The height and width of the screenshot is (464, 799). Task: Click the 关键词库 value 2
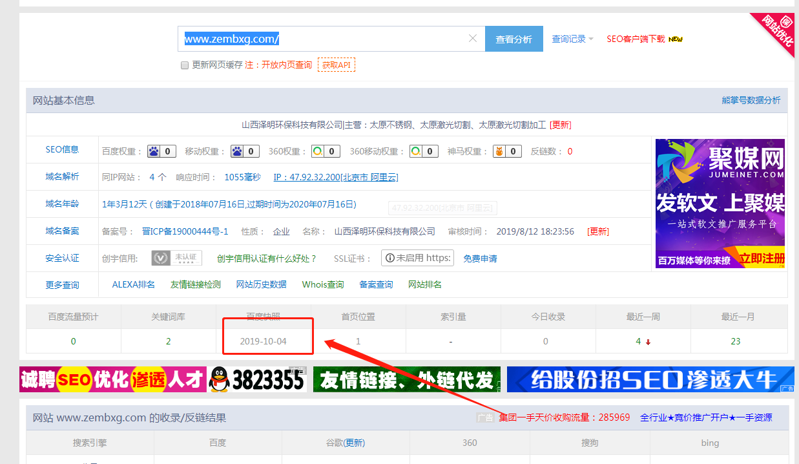point(168,341)
